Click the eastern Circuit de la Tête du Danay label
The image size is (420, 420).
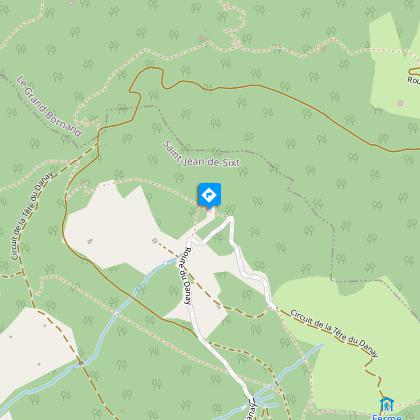[x=334, y=333]
